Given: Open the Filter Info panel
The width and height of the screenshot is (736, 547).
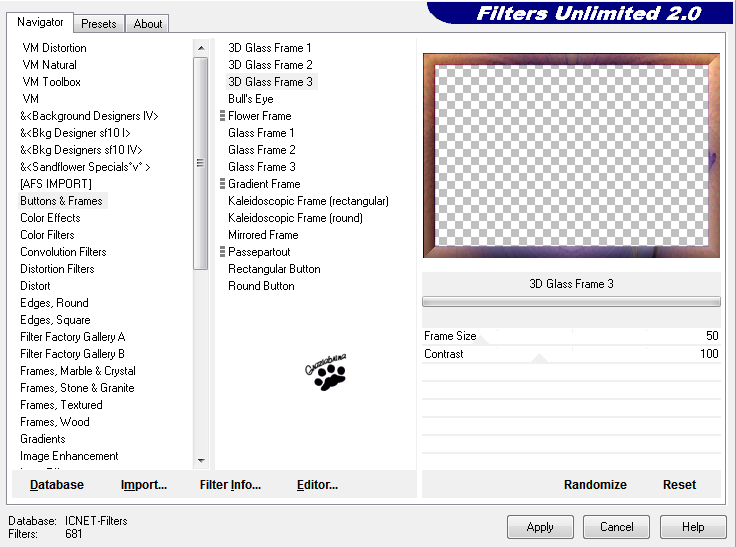Looking at the screenshot, I should coord(230,485).
